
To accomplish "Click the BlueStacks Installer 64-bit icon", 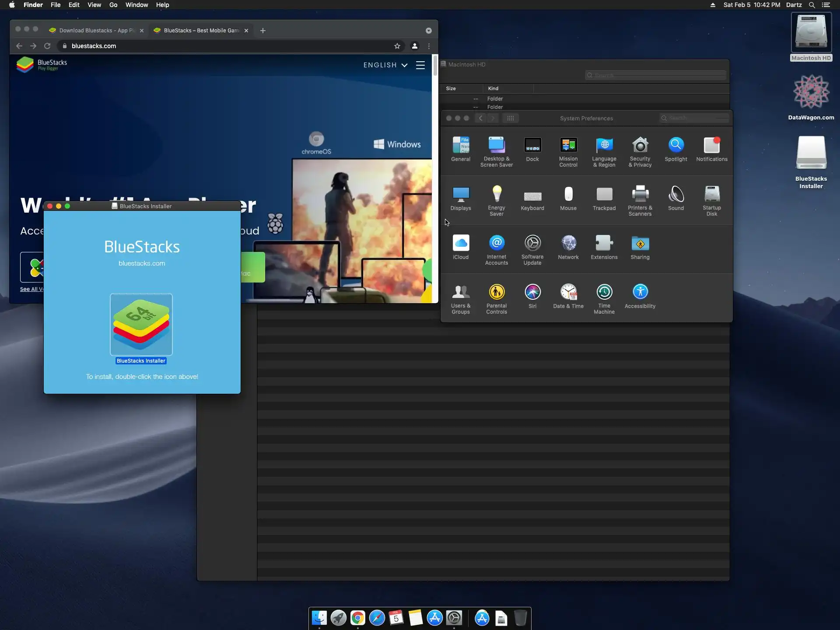I will point(141,325).
